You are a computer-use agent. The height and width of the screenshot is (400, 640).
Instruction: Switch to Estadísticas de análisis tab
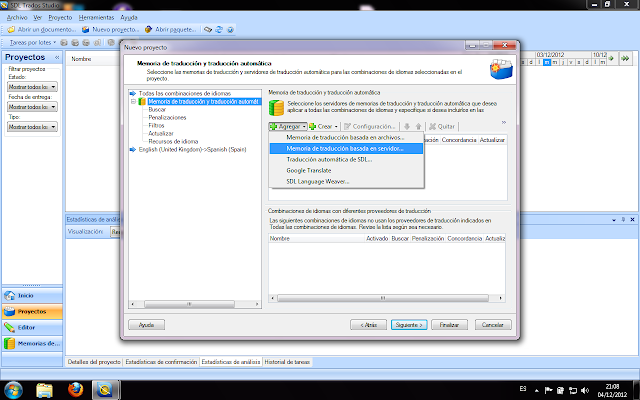coord(231,362)
